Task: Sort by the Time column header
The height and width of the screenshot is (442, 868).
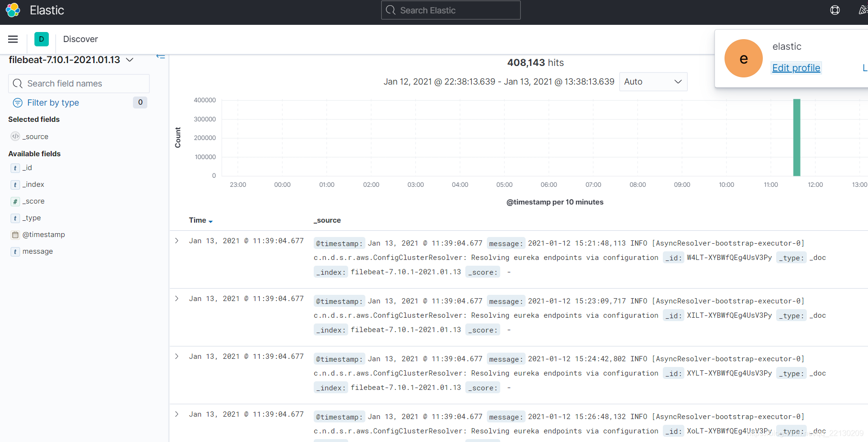Action: pos(201,220)
